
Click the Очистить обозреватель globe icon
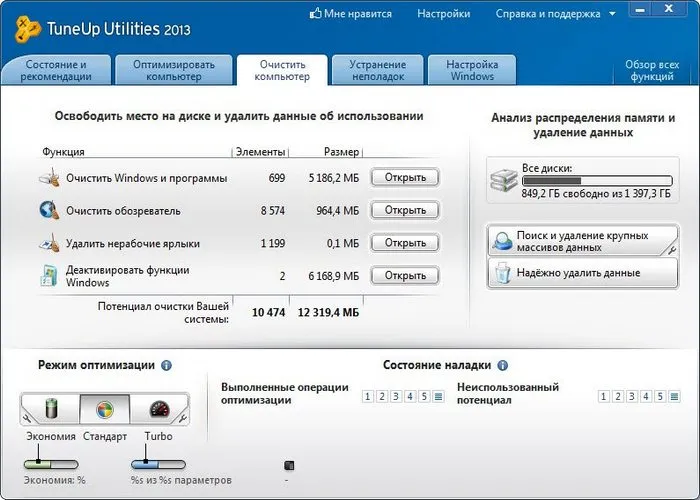[x=49, y=210]
